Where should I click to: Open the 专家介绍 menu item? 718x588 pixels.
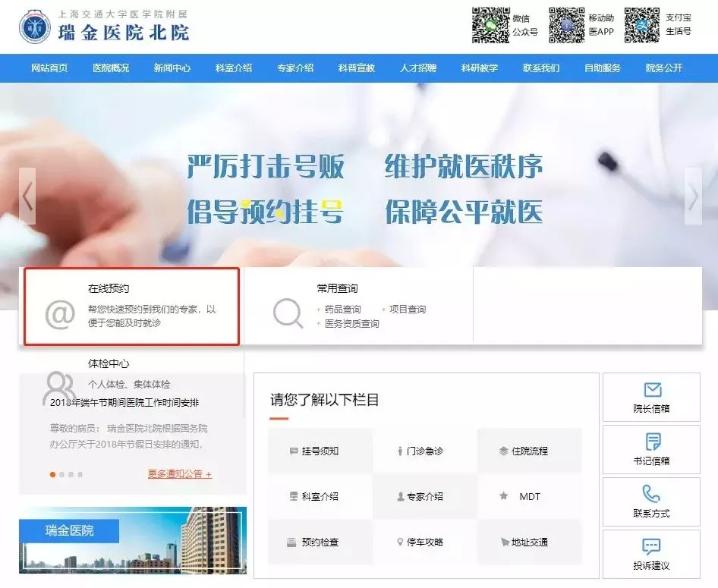pos(294,68)
